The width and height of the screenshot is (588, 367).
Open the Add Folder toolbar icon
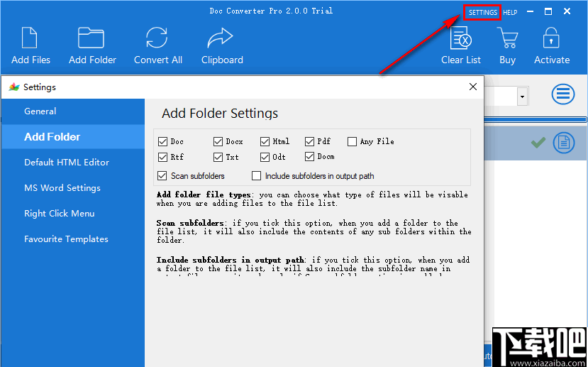coord(91,38)
